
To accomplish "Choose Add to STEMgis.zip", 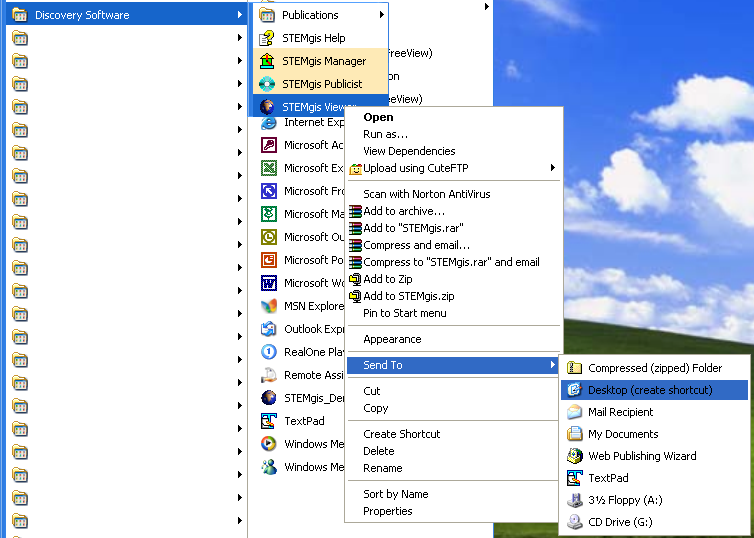I will click(409, 296).
